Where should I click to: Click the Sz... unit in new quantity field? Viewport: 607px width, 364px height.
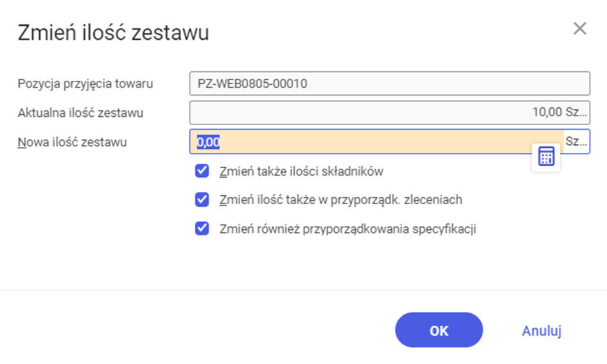[576, 141]
